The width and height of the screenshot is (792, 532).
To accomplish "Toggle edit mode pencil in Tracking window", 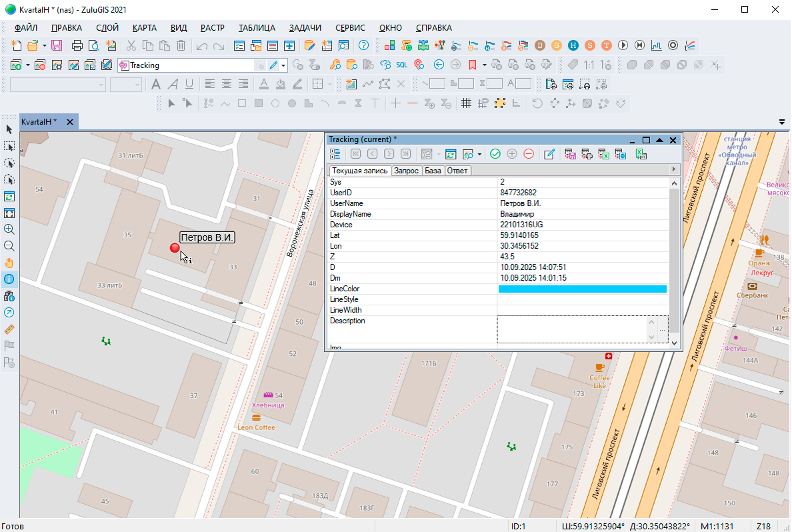I will [x=549, y=154].
